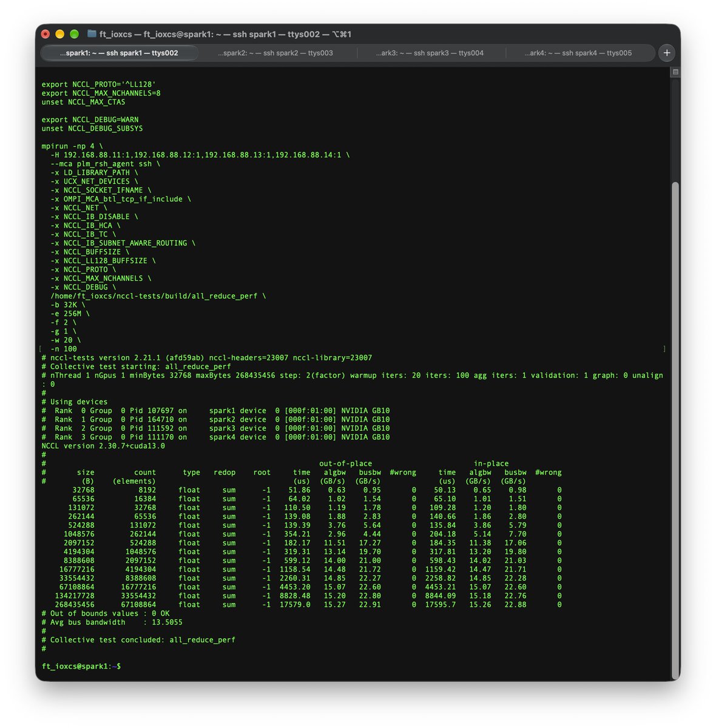Select the spark4 ttys005 tab
This screenshot has height=728, width=716.
(578, 53)
